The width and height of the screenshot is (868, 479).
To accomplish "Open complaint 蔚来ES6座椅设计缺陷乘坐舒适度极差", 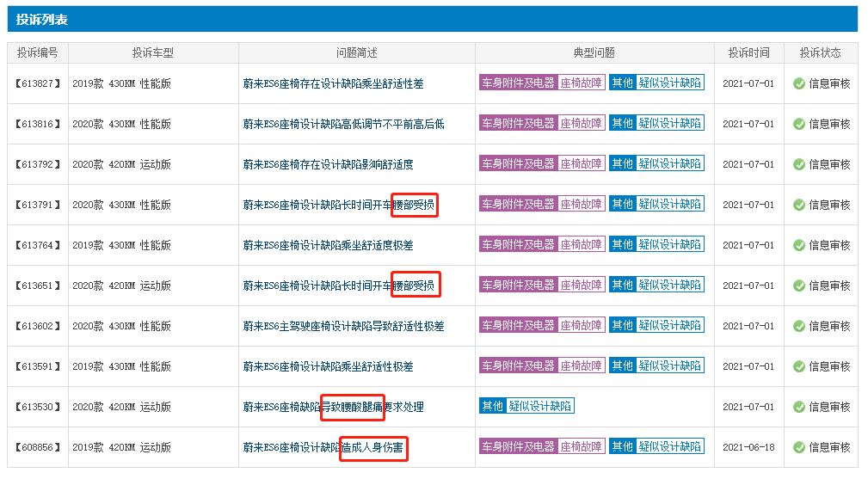I will tap(329, 245).
